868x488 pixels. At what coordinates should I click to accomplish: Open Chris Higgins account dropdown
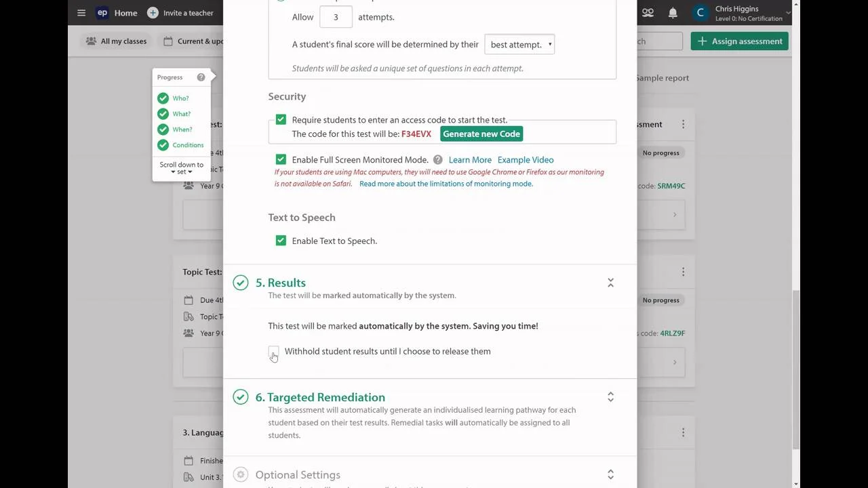788,13
